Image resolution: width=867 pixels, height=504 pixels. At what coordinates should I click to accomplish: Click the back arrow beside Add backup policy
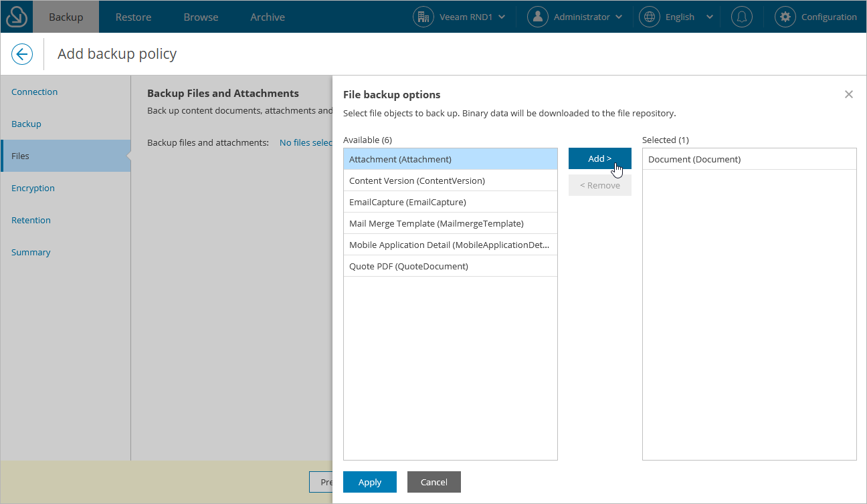(22, 54)
